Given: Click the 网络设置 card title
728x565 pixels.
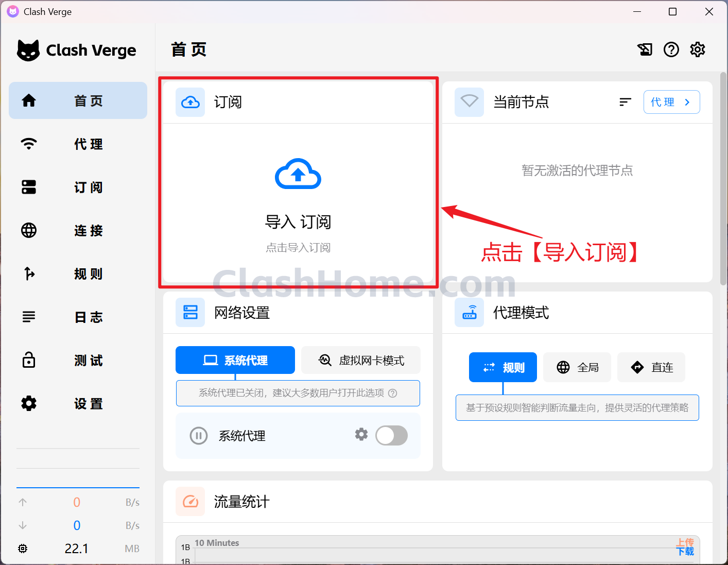Looking at the screenshot, I should [x=242, y=313].
